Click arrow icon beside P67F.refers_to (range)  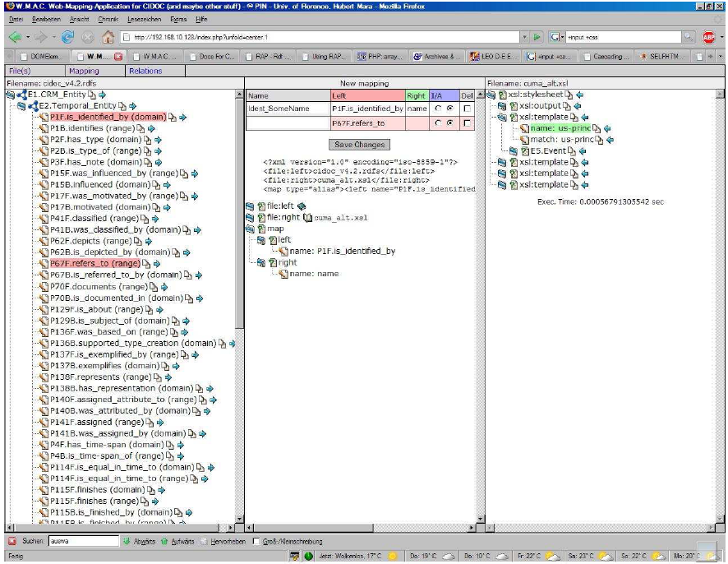156,264
